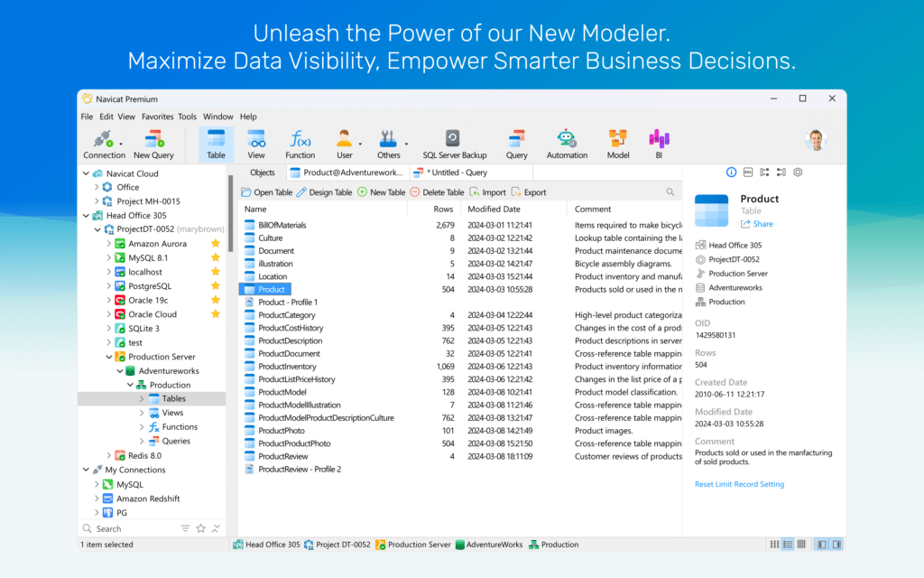Switch to the Untitled - Query tab
The height and width of the screenshot is (578, 924).
[453, 172]
